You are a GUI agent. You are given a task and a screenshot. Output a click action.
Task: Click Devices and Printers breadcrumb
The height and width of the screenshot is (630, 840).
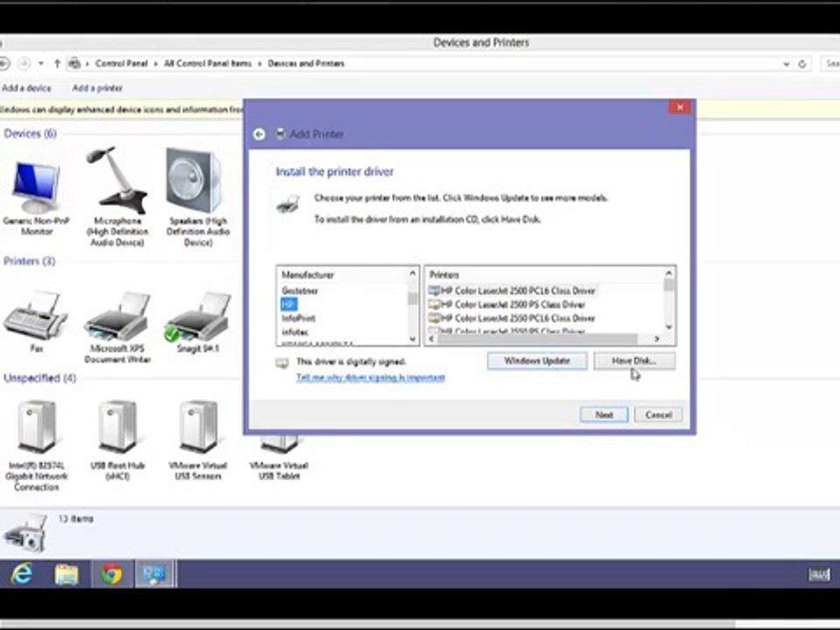tap(306, 63)
